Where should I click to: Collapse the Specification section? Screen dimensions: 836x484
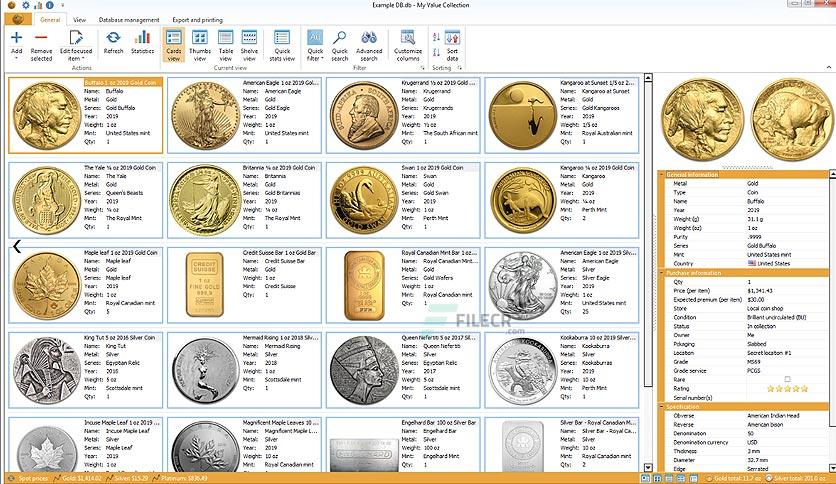coord(662,406)
